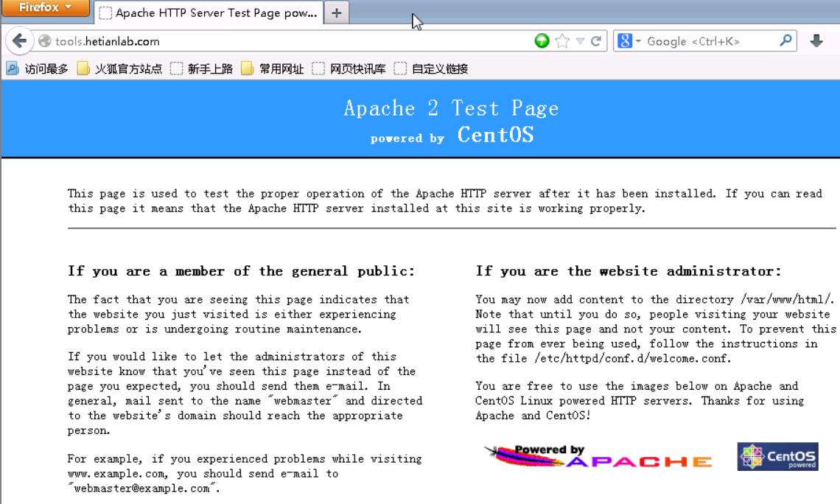The height and width of the screenshot is (504, 840).
Task: Open the 火狐官方站点 bookmark folder
Action: point(119,69)
